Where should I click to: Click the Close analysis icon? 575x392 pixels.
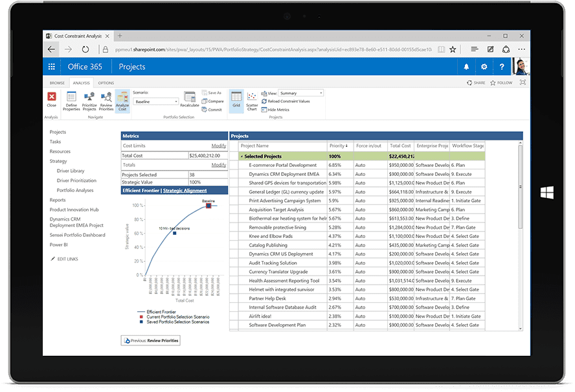click(x=52, y=99)
